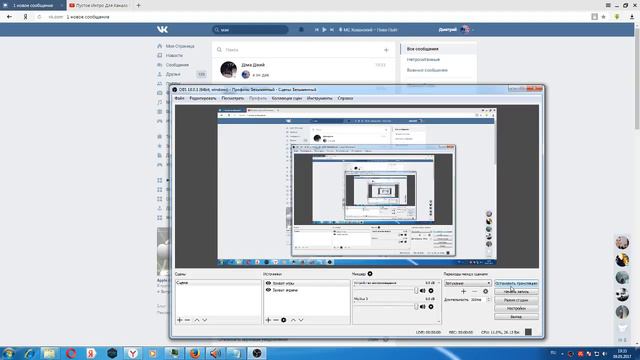Open the Редактировать menu in OBS
The image size is (640, 360).
tap(202, 98)
